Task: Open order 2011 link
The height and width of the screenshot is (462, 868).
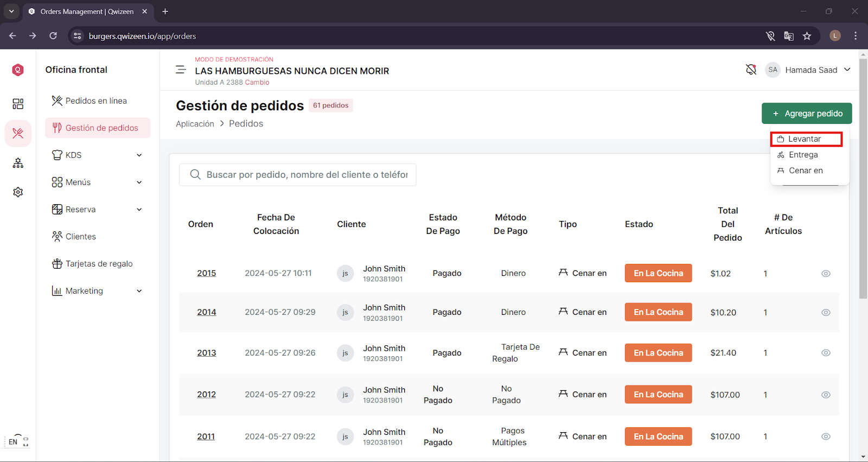Action: [x=206, y=436]
